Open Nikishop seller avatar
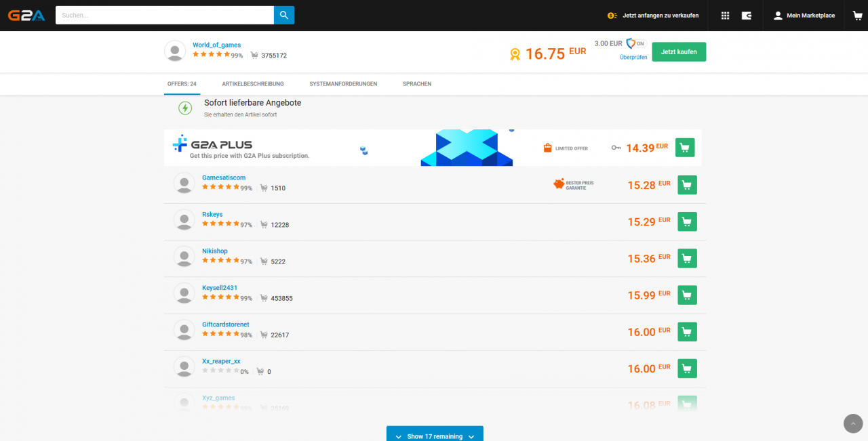This screenshot has height=441, width=868. 184,256
